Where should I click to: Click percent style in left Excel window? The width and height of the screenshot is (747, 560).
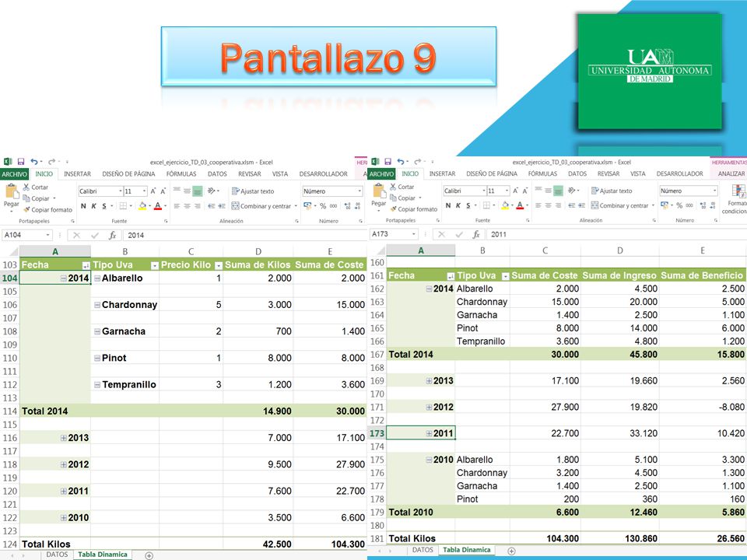(x=323, y=206)
